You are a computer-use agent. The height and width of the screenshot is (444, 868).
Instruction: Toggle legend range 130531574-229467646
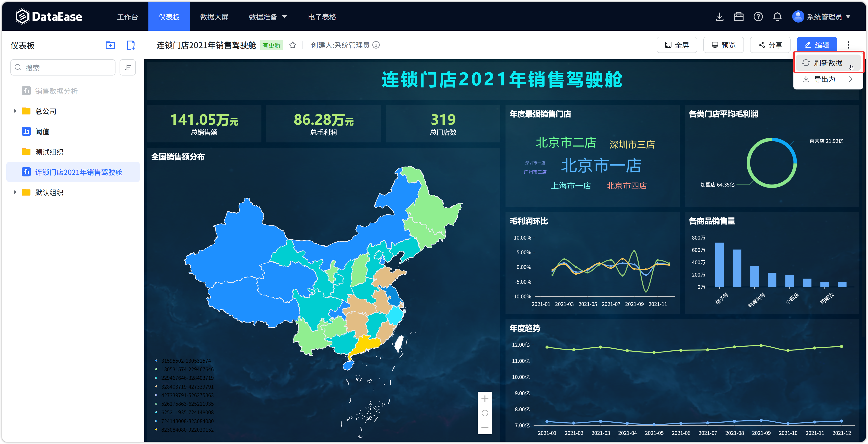tap(184, 369)
